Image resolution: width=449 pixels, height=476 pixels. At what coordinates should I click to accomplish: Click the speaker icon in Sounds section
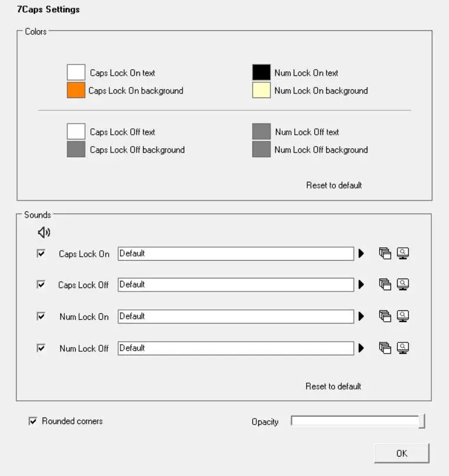point(44,232)
